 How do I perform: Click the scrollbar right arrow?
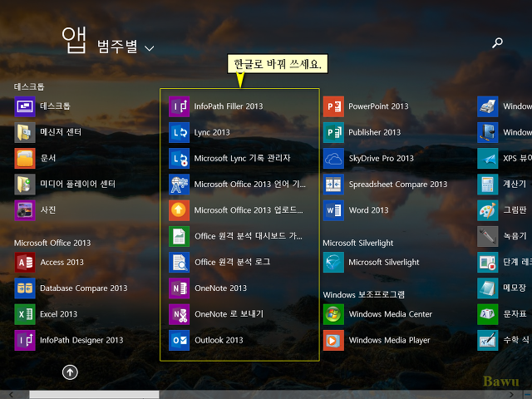click(511, 395)
